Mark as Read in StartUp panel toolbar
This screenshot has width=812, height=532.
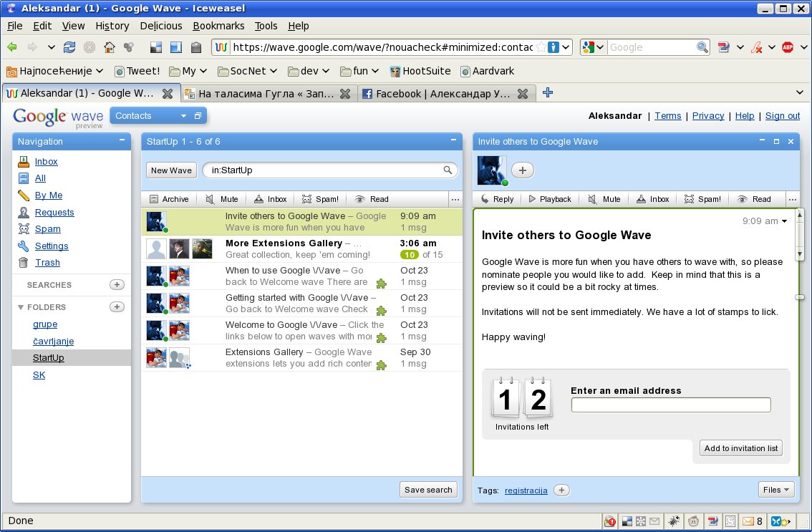pyautogui.click(x=372, y=199)
